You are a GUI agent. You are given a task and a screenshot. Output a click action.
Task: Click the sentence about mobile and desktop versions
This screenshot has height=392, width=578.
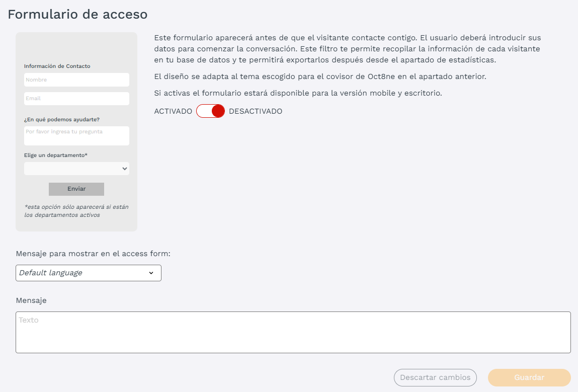pos(298,93)
